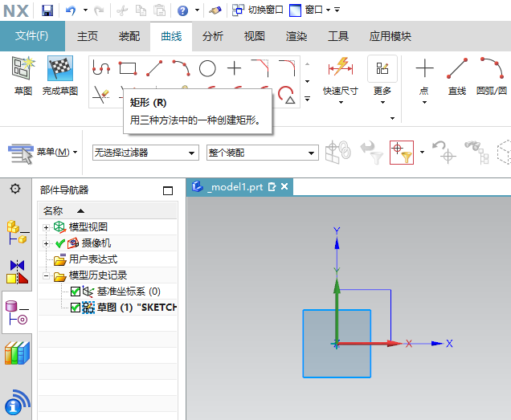Expand the Undo history dropdown arrow
This screenshot has height=420, width=511.
pyautogui.click(x=85, y=10)
